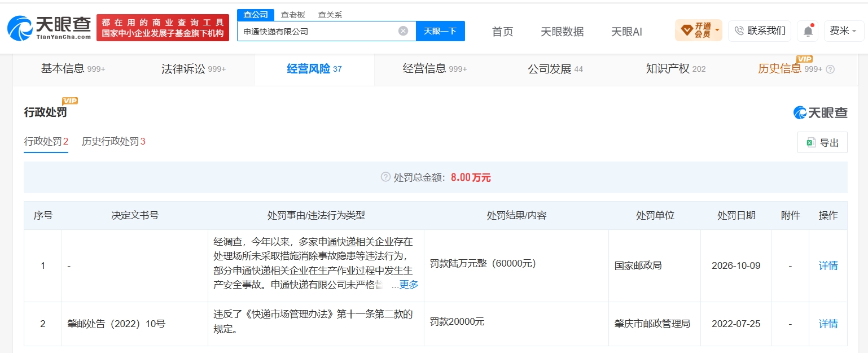868x353 pixels.
Task: Click the Excel icon on 导出 button
Action: 811,143
